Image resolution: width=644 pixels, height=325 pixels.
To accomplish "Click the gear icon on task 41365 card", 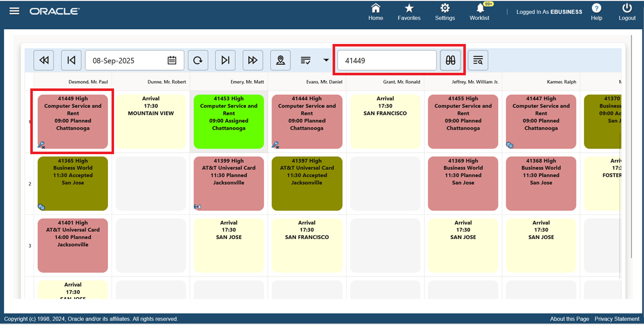I will (42, 207).
